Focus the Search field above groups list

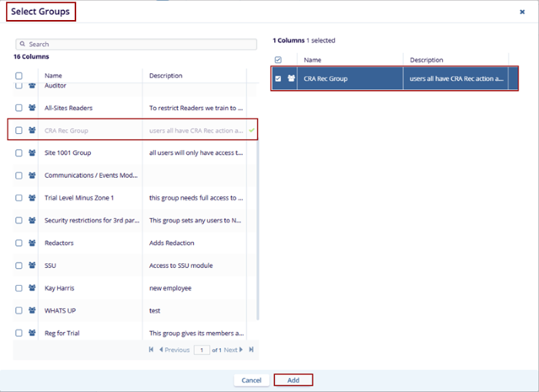pos(136,45)
